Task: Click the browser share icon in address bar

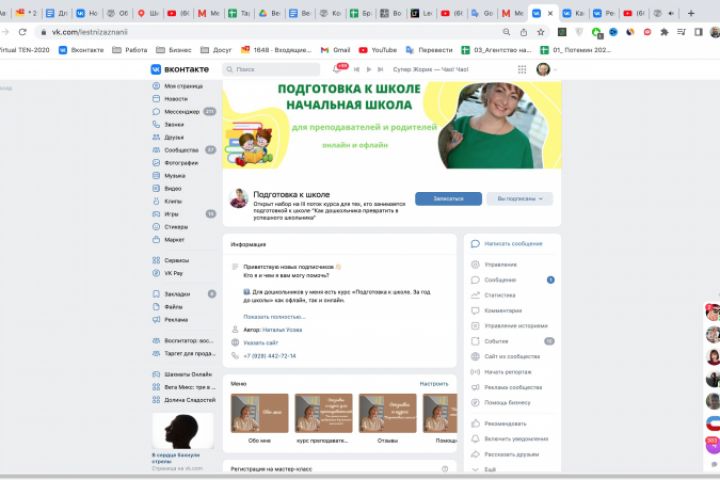Action: coord(523,32)
